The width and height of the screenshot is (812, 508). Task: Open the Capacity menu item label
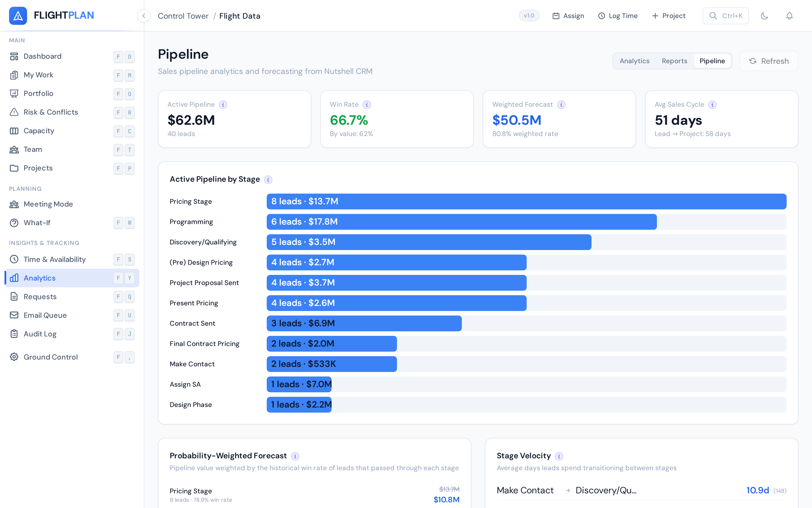pos(39,131)
